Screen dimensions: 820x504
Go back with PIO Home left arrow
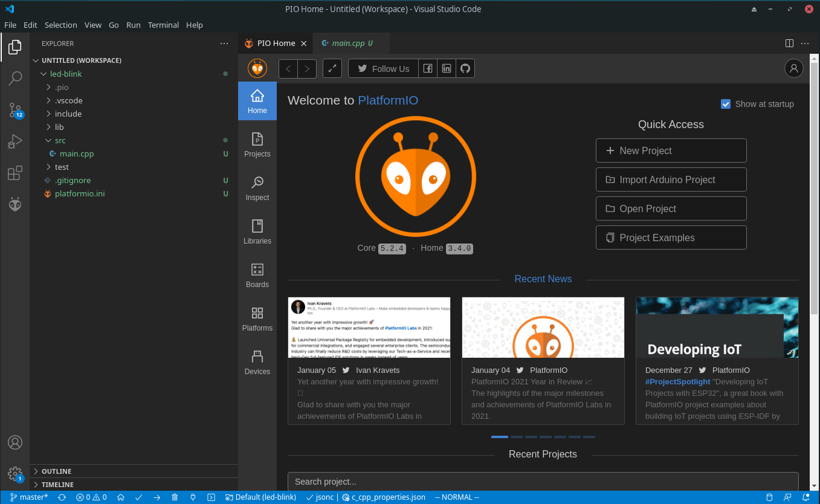point(288,69)
